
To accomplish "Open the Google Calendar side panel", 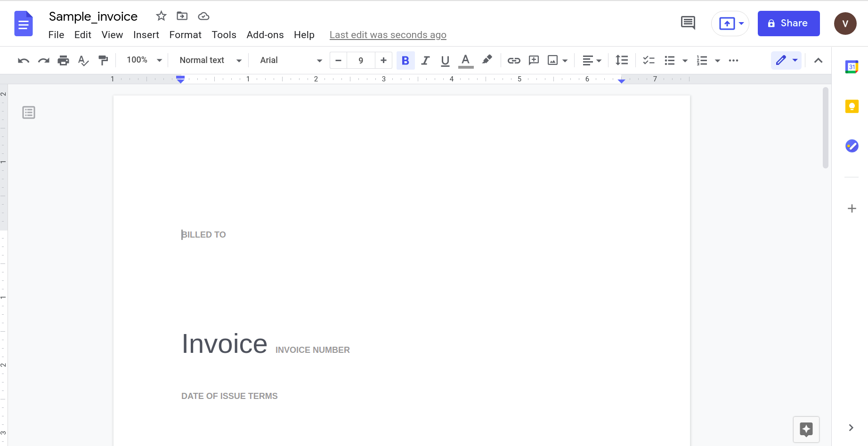I will pos(852,67).
